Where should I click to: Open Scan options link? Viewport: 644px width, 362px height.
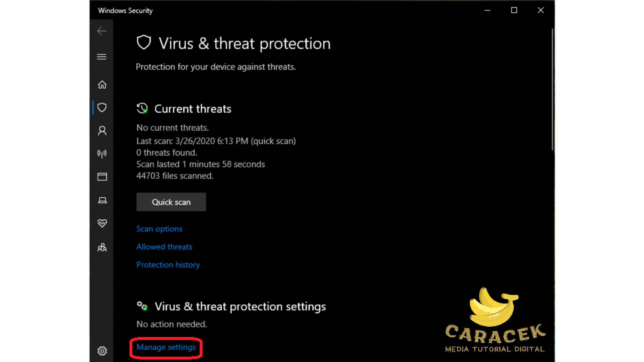pos(159,229)
